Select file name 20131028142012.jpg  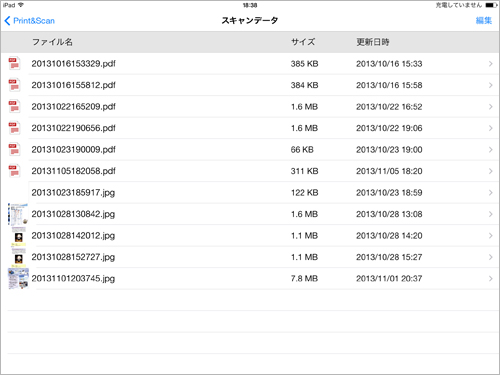tap(73, 236)
